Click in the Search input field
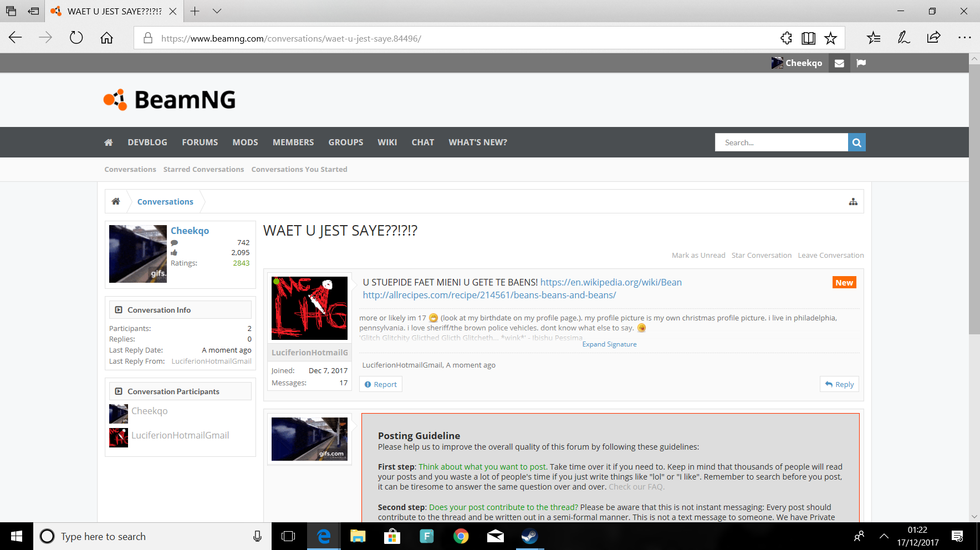980x550 pixels. pos(782,142)
